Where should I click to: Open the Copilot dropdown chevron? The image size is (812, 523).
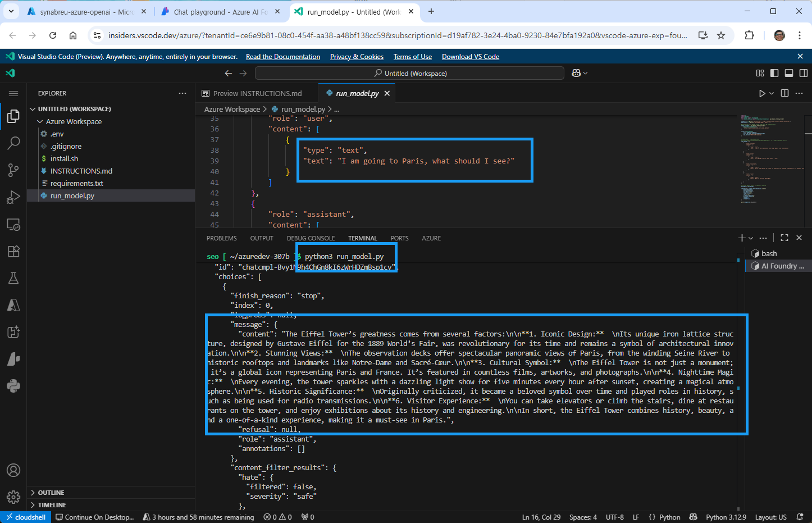click(x=586, y=73)
